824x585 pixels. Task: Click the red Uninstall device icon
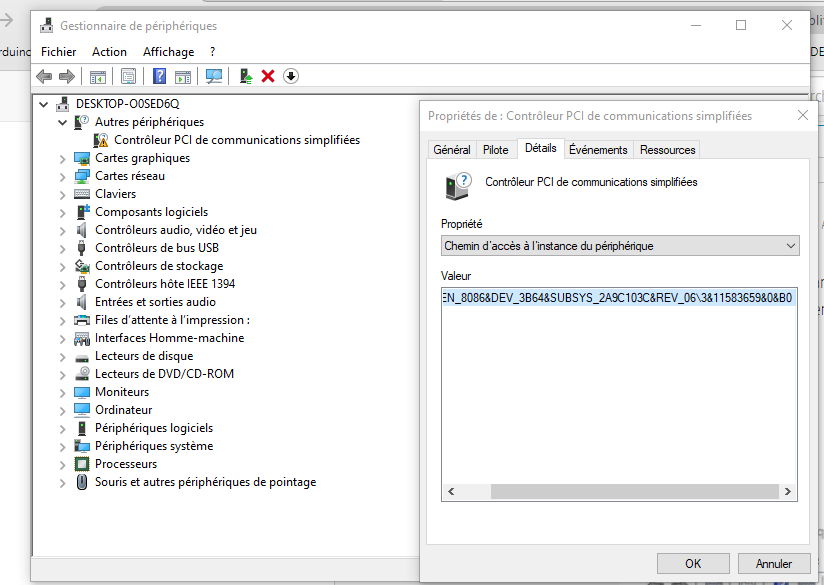click(x=270, y=76)
